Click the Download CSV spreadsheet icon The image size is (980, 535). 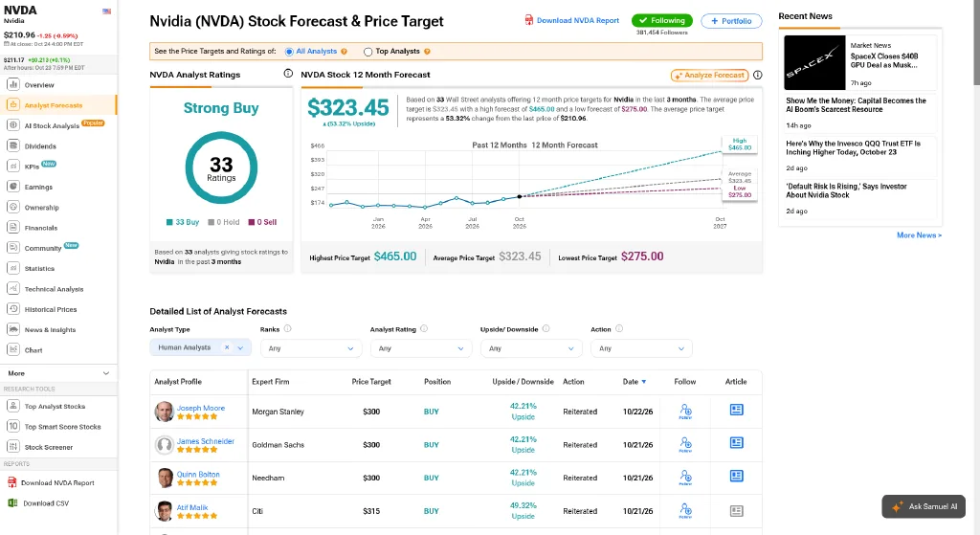tap(11, 502)
